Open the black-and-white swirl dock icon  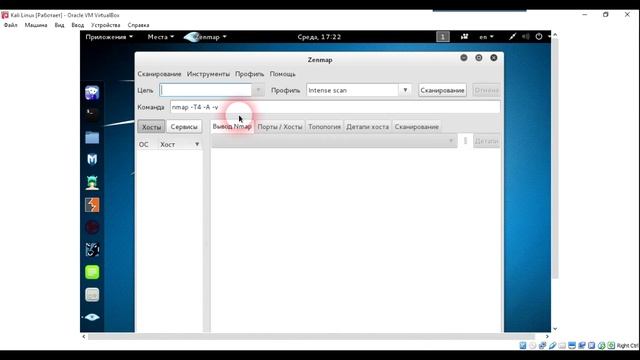[92, 249]
